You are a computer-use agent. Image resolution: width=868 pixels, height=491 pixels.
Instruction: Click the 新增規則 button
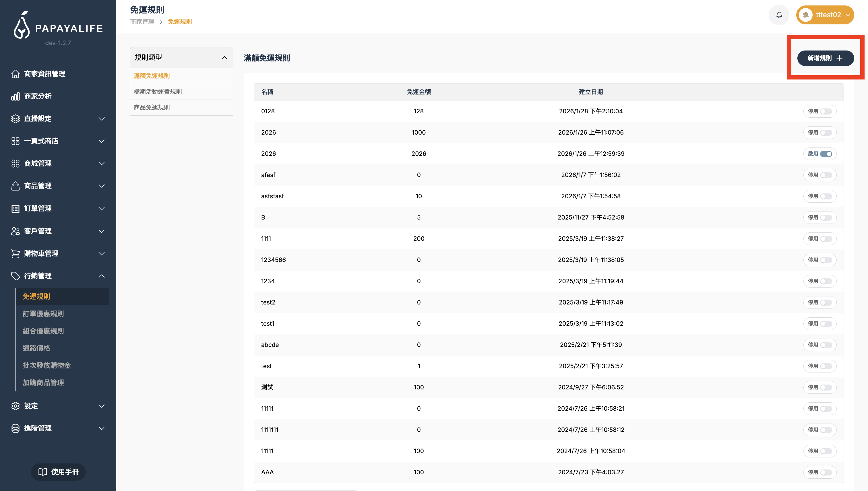825,58
